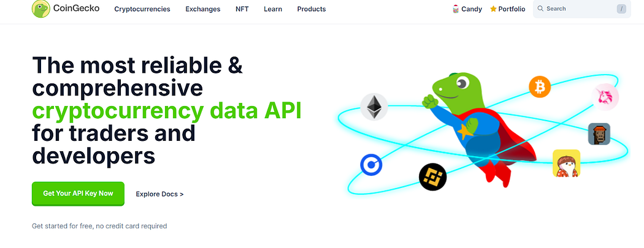Click the blue ring coin icon
Image resolution: width=644 pixels, height=248 pixels.
pos(371,165)
